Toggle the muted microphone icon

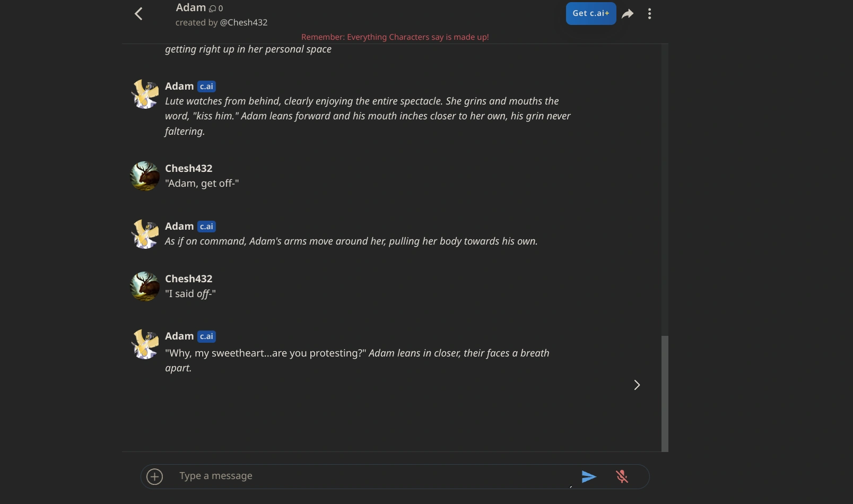point(622,476)
